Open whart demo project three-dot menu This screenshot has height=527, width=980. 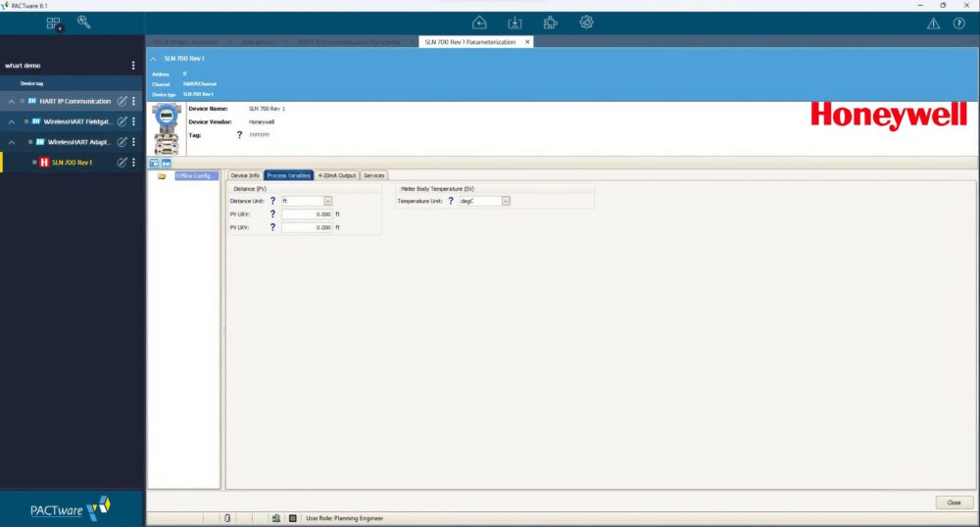[133, 66]
